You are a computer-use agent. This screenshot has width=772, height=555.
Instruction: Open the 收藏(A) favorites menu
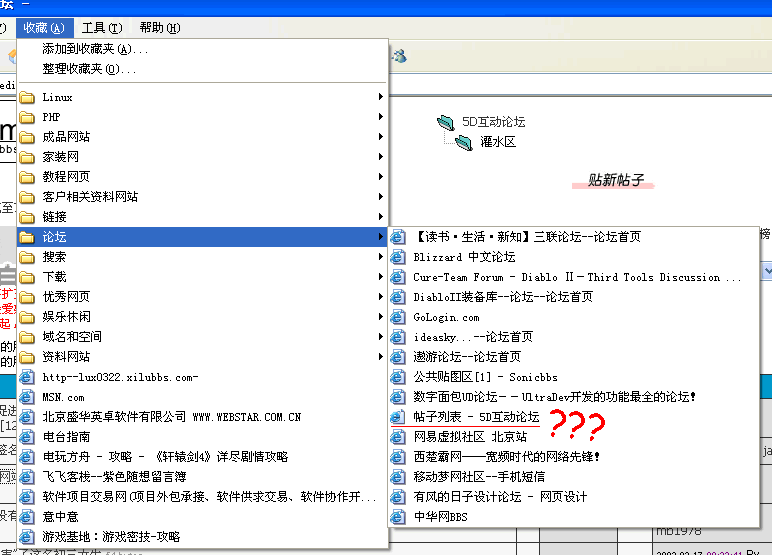(44, 28)
